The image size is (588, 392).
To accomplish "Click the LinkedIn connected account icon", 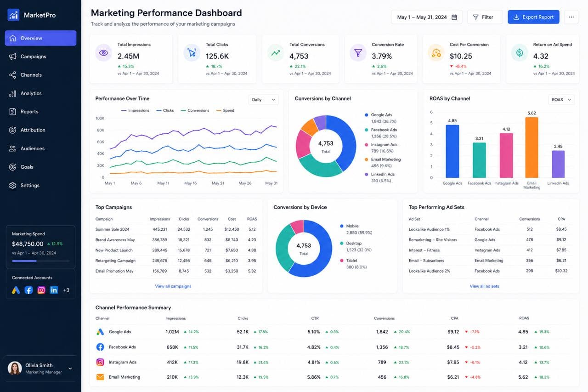I will click(x=54, y=290).
